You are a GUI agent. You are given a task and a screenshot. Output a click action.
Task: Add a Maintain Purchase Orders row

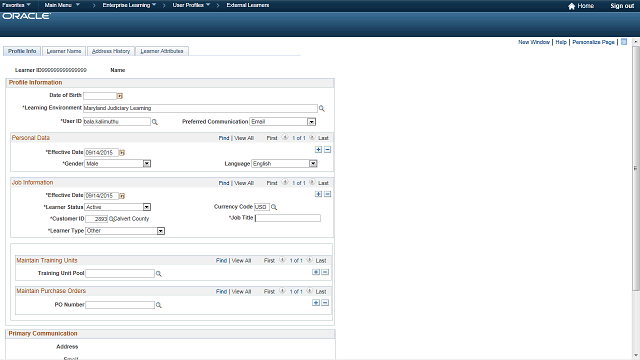click(x=316, y=303)
